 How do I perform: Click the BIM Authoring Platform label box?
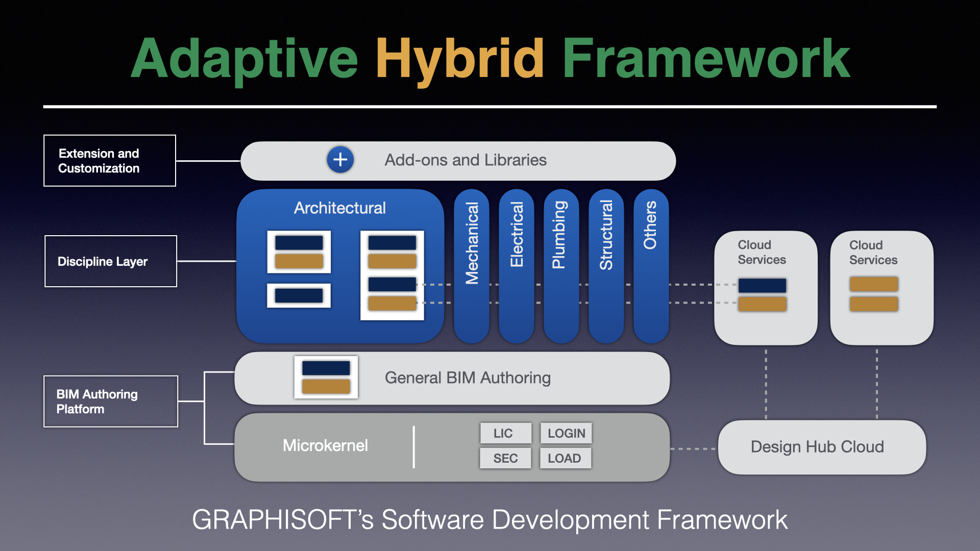pos(111,402)
